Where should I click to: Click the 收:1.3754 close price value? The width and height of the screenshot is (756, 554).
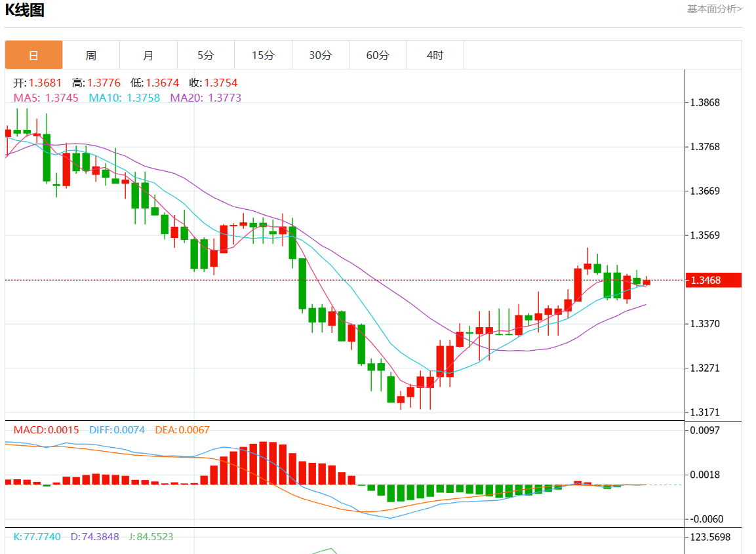pos(213,83)
